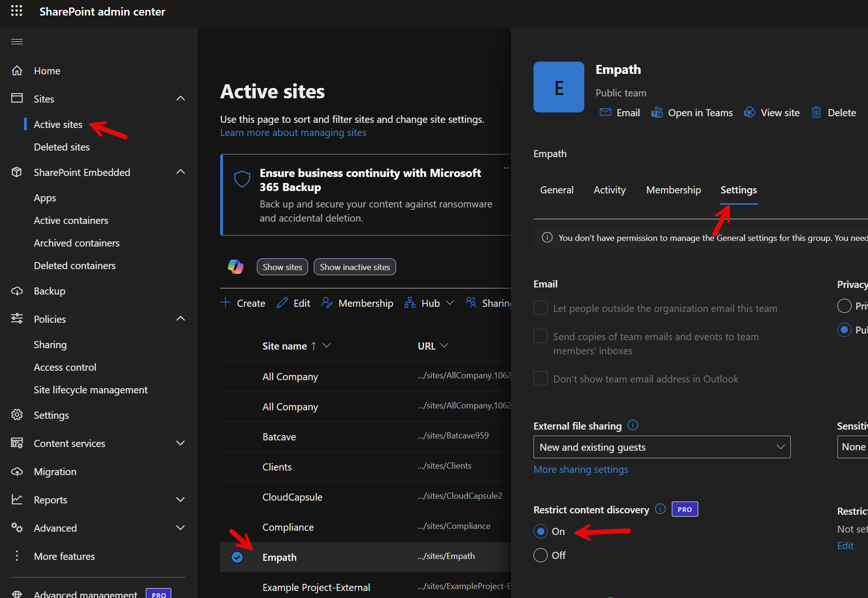Click the Delete trash can icon

tap(816, 112)
